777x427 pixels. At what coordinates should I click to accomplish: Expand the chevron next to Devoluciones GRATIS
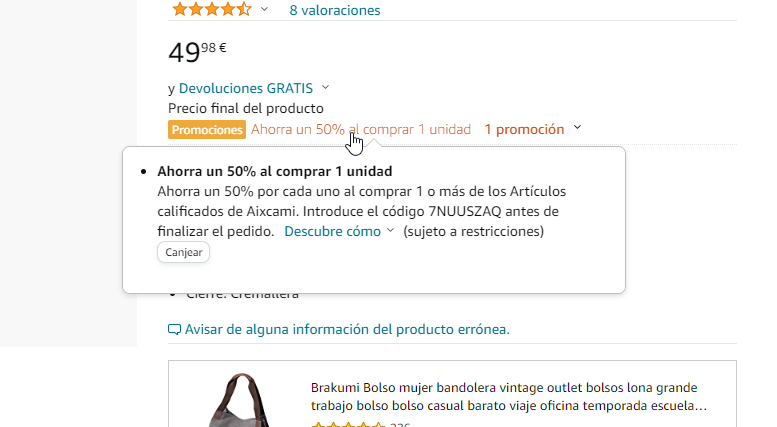(x=325, y=87)
